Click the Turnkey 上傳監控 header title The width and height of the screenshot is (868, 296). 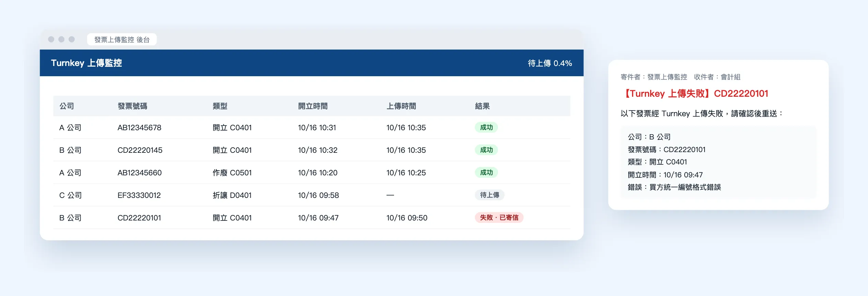pyautogui.click(x=86, y=63)
